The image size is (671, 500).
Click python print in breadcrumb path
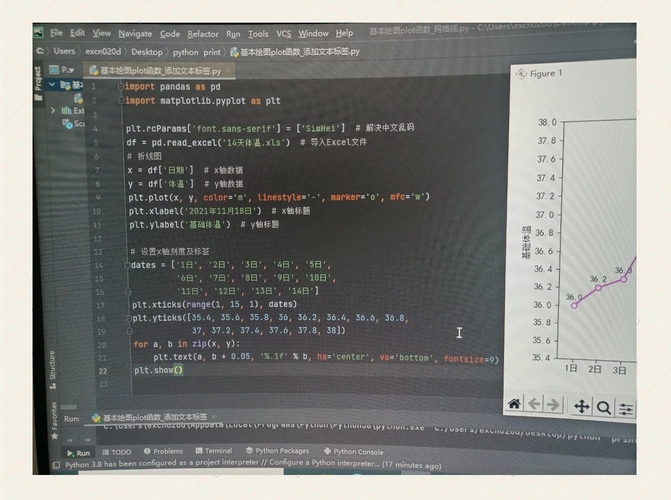196,52
